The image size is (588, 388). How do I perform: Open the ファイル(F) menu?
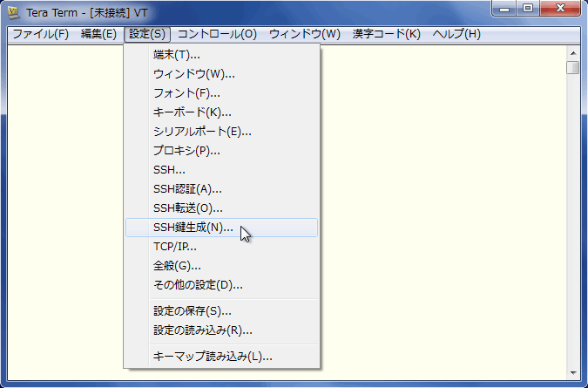(40, 34)
